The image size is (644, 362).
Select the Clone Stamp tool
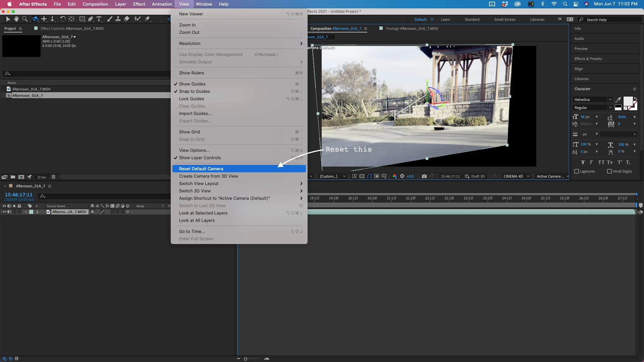pos(118,19)
